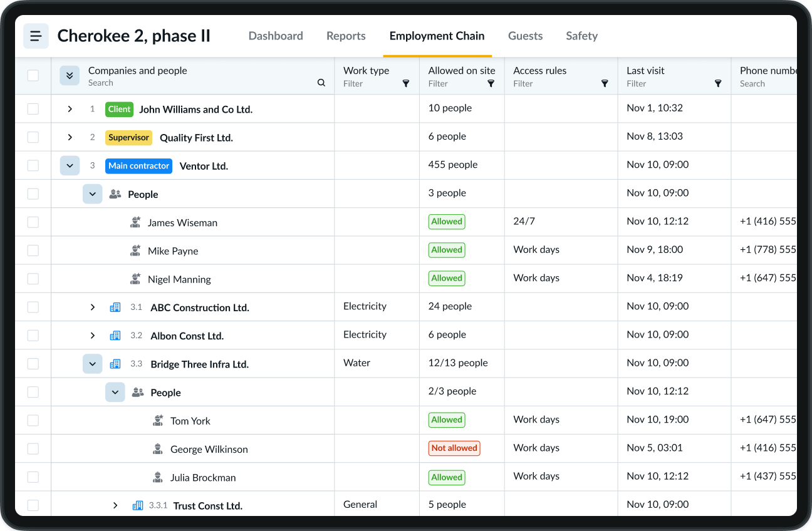Click the green Client tag
Screen dimensions: 812x531
119,109
